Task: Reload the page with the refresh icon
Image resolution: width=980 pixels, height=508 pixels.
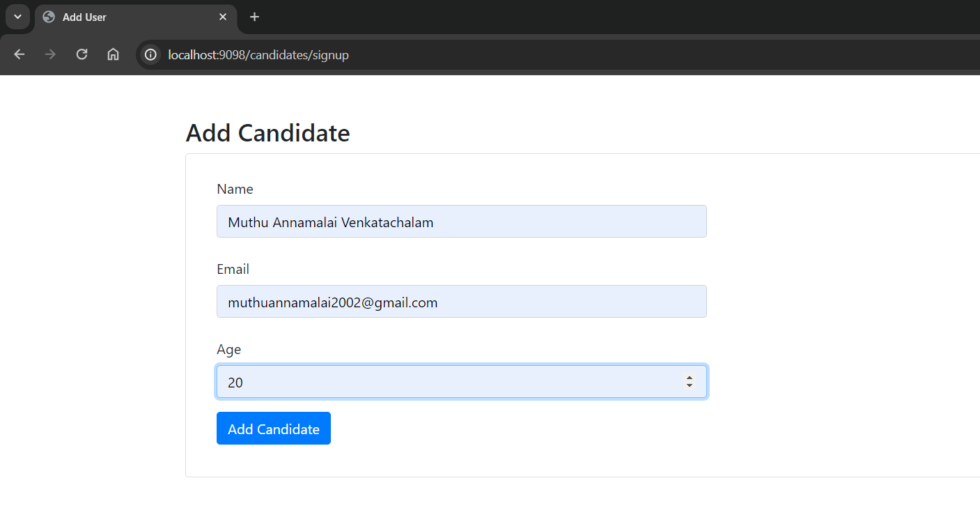Action: click(x=81, y=54)
